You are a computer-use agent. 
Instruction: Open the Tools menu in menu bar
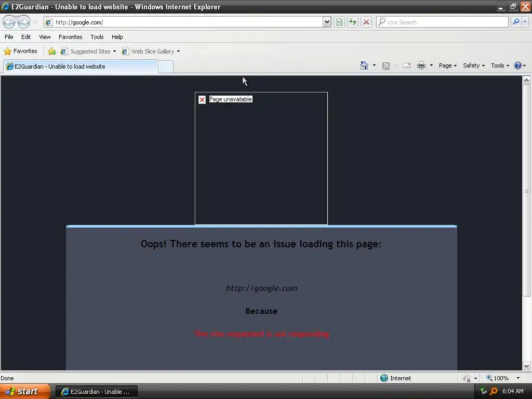pyautogui.click(x=97, y=37)
